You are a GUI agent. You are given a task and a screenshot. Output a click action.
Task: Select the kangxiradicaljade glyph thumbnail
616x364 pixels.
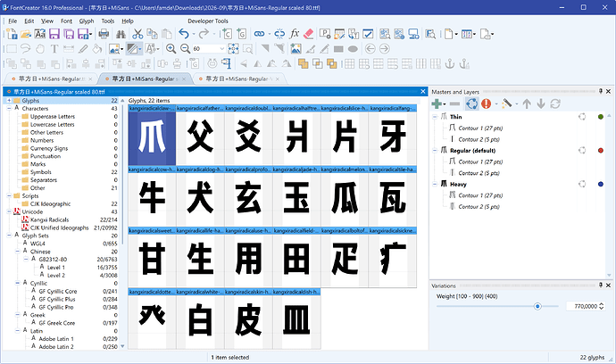(x=296, y=196)
